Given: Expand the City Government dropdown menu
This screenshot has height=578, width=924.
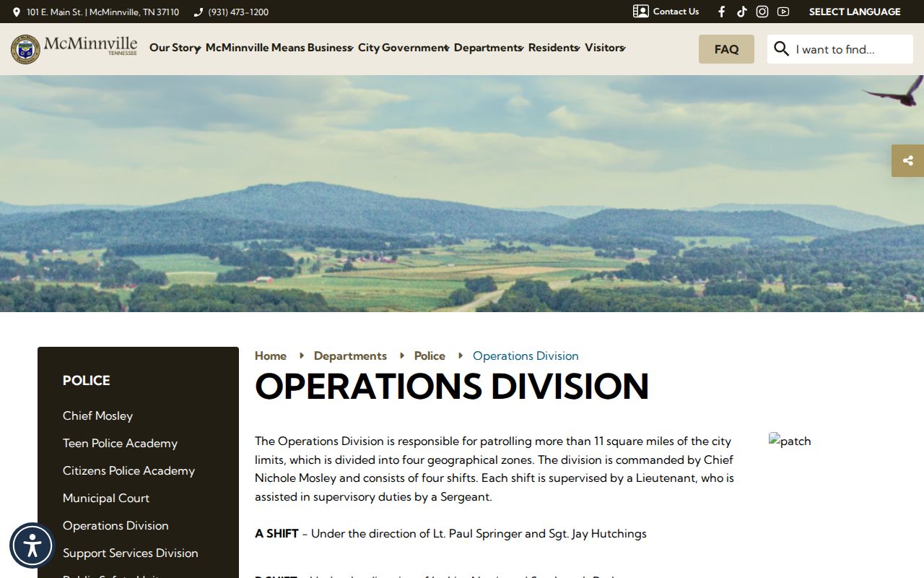Looking at the screenshot, I should pos(404,48).
